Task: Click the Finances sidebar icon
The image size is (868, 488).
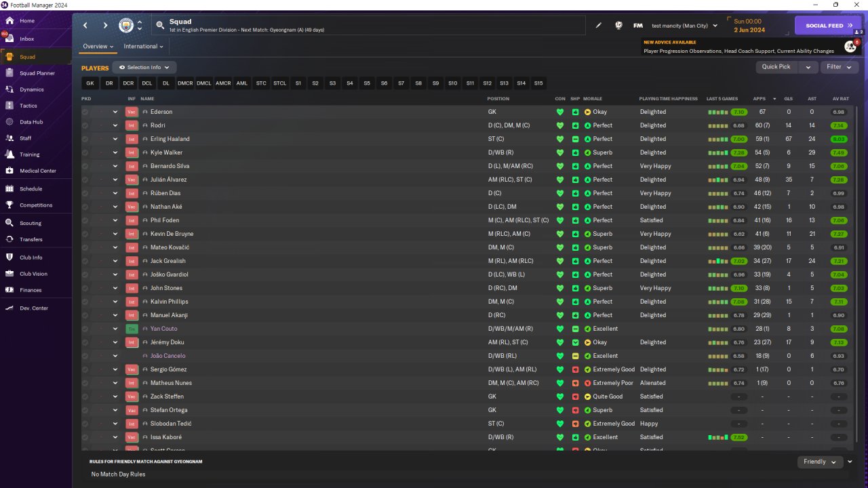Action: click(9, 290)
